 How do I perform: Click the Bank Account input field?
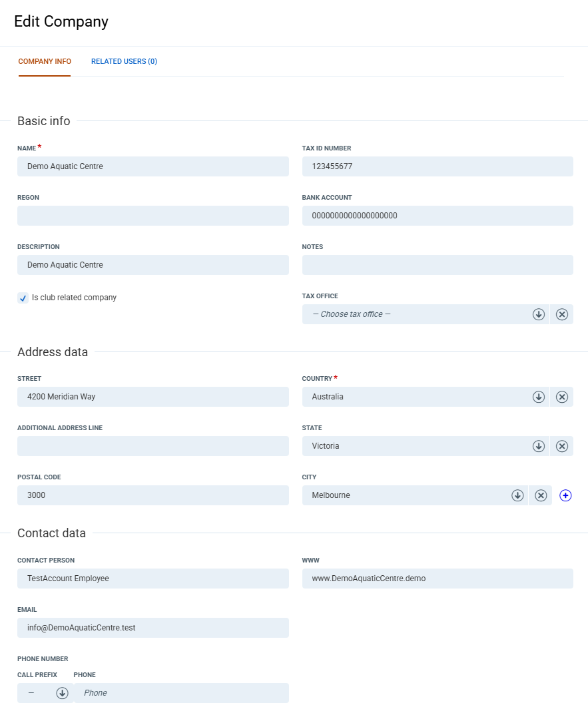438,216
